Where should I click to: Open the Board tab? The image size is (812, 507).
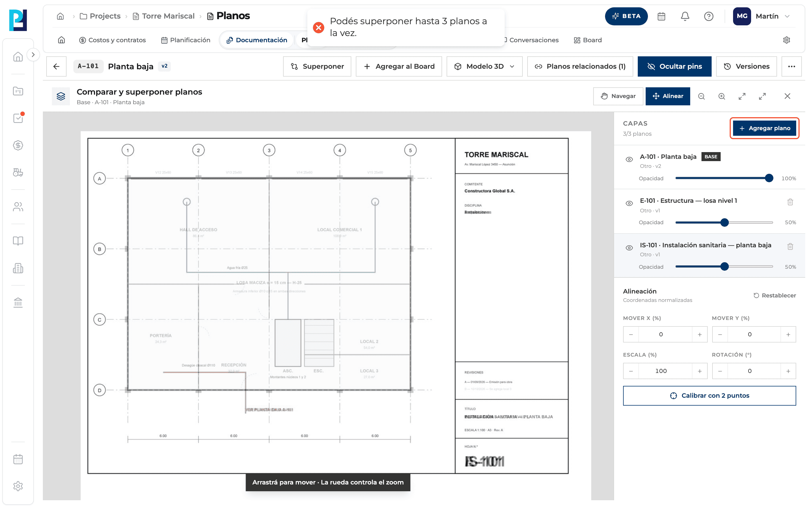pos(588,40)
